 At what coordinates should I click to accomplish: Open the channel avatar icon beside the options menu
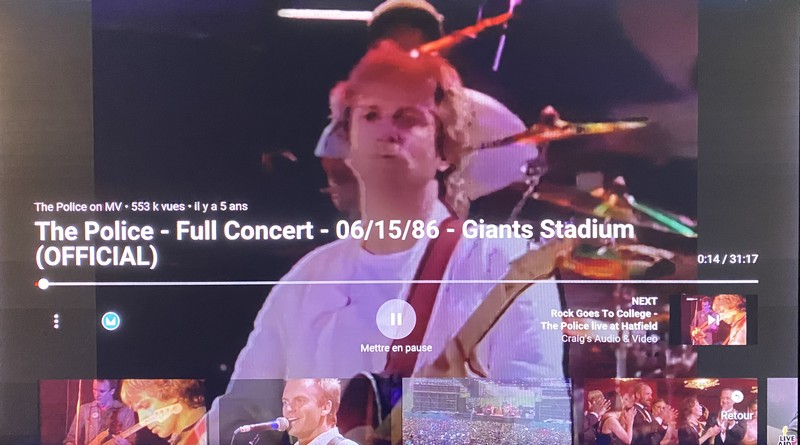[111, 321]
